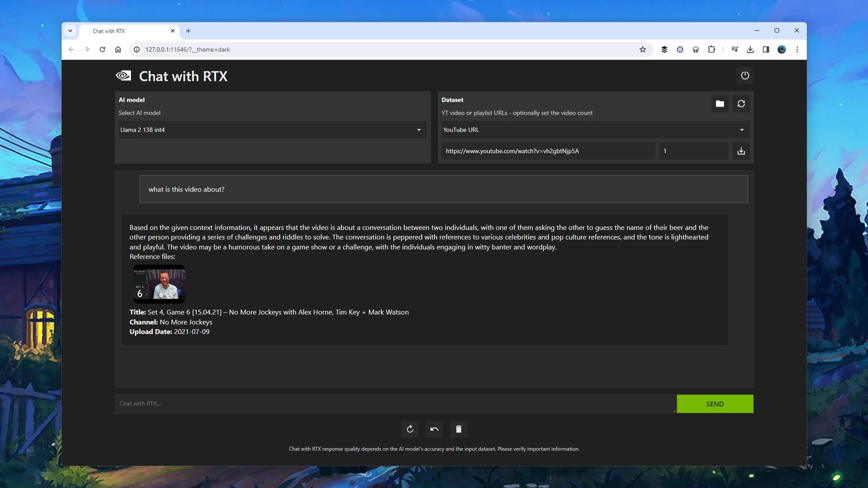This screenshot has width=868, height=488.
Task: Clear chat with the trash icon
Action: tap(458, 429)
